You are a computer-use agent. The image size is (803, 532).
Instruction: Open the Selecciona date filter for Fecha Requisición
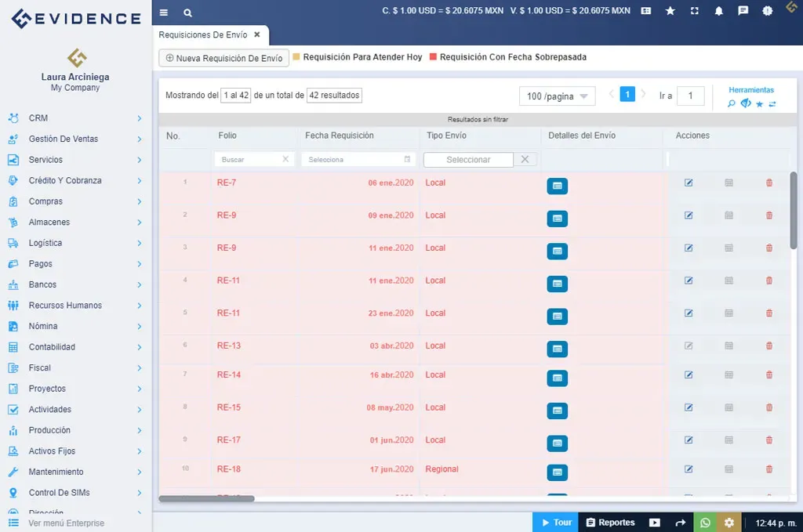click(x=358, y=159)
